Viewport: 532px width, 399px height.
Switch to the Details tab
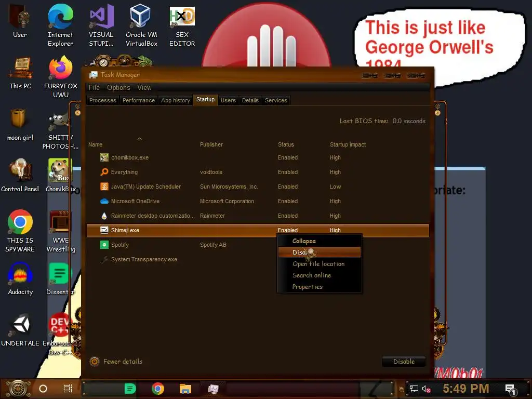pos(250,100)
